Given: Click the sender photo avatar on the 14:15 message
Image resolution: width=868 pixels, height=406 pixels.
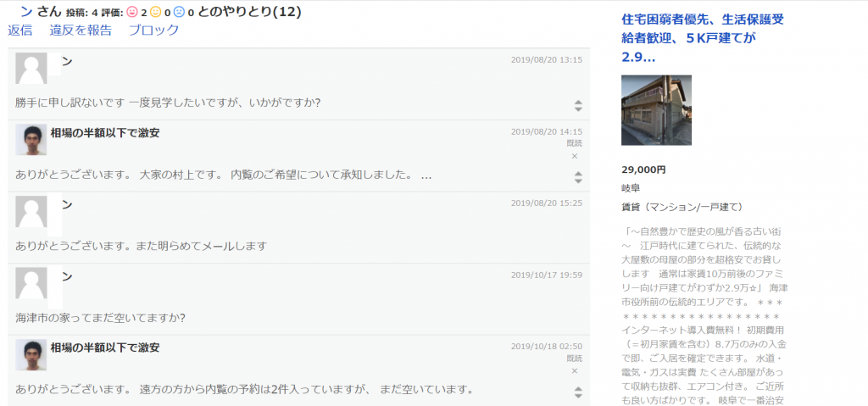Looking at the screenshot, I should point(31,139).
